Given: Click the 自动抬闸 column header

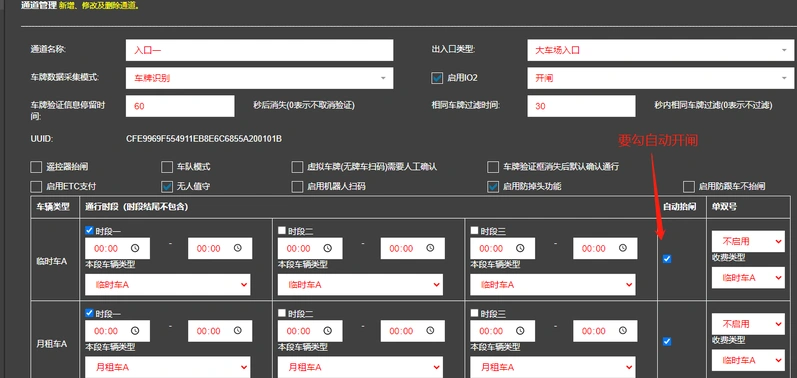Looking at the screenshot, I should (680, 207).
